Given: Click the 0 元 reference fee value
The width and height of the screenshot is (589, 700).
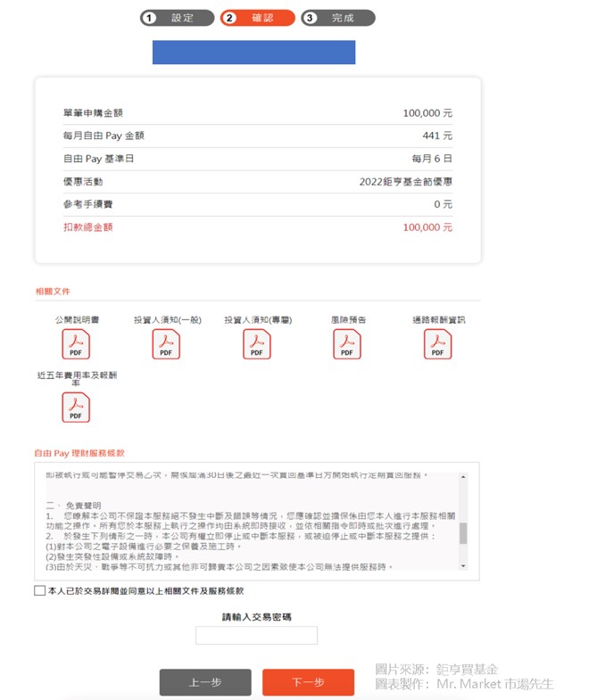Looking at the screenshot, I should point(443,204).
